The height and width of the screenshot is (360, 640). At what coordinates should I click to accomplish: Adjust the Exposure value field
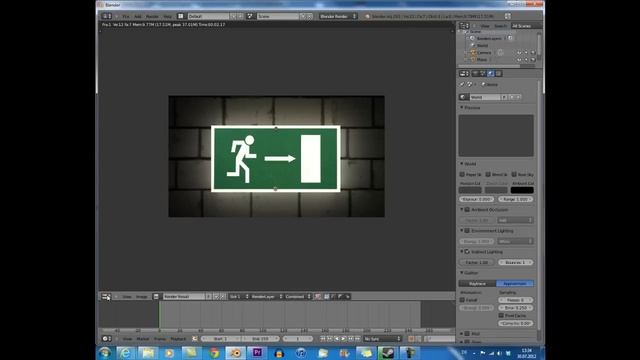click(x=477, y=199)
